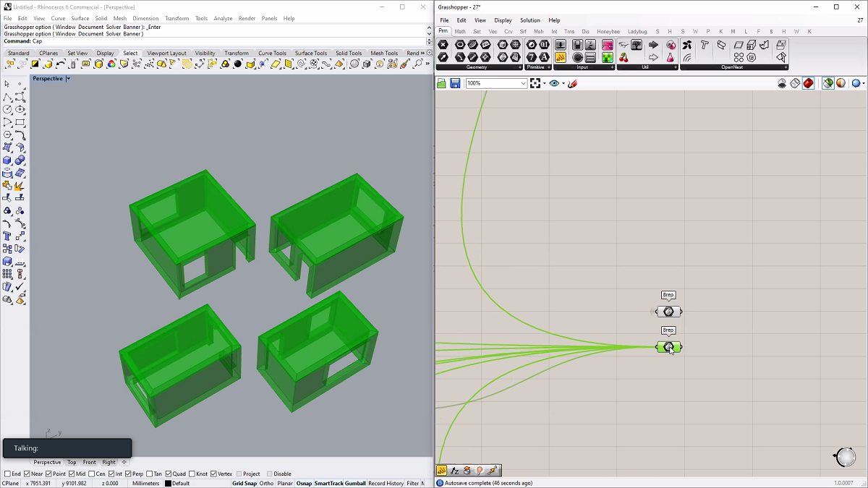868x488 pixels.
Task: Save the Grasshopper document with the floppy disk icon
Action: (455, 84)
